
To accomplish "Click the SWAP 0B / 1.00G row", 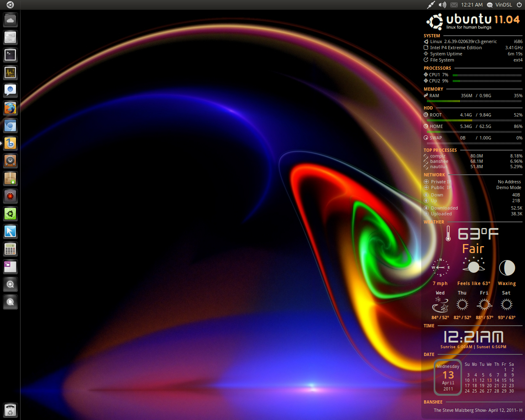I will (x=473, y=138).
